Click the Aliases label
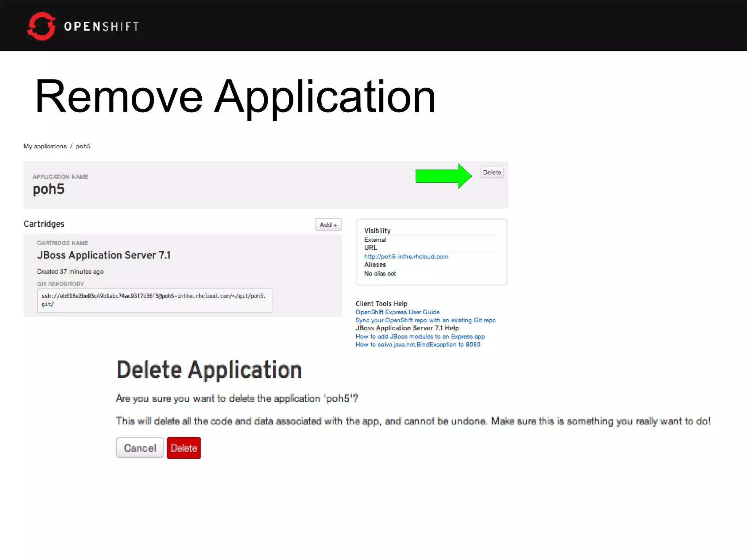Image resolution: width=747 pixels, height=560 pixels. 375,265
